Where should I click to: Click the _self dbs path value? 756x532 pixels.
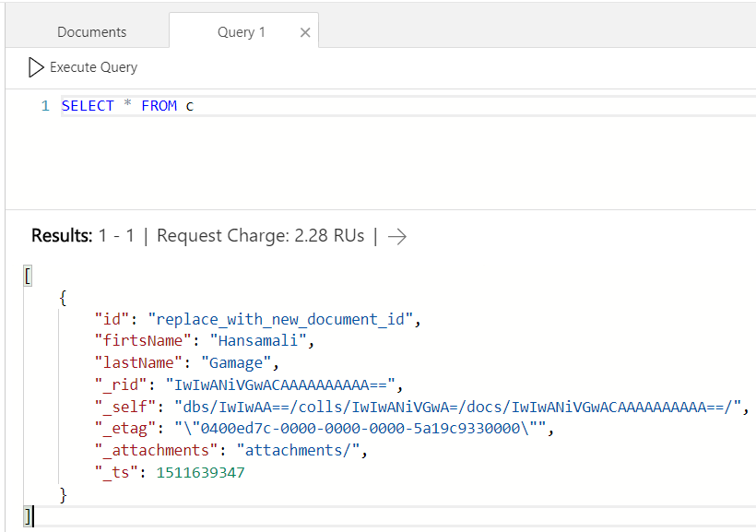point(457,408)
